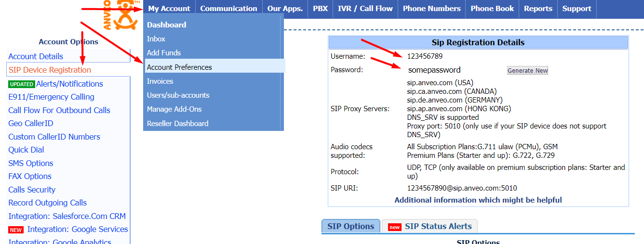Image resolution: width=644 pixels, height=244 pixels.
Task: Click the Generate New password button
Action: 527,71
